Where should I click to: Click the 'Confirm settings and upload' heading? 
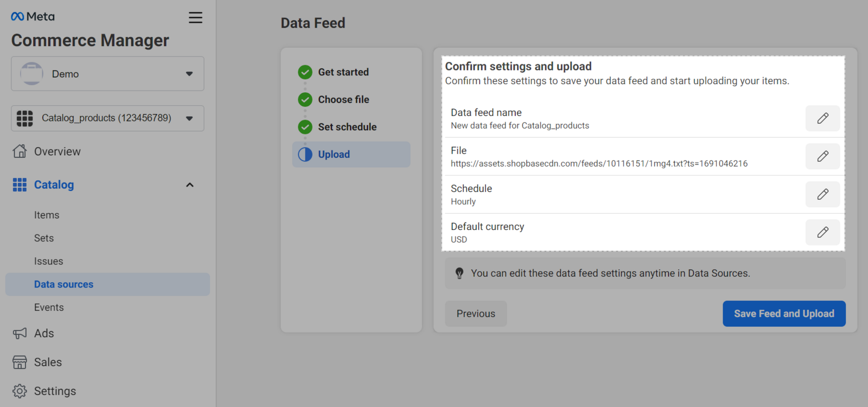click(518, 66)
